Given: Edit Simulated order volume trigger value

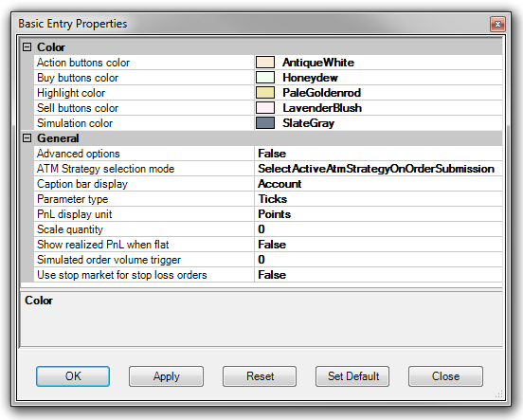Looking at the screenshot, I should 379,260.
